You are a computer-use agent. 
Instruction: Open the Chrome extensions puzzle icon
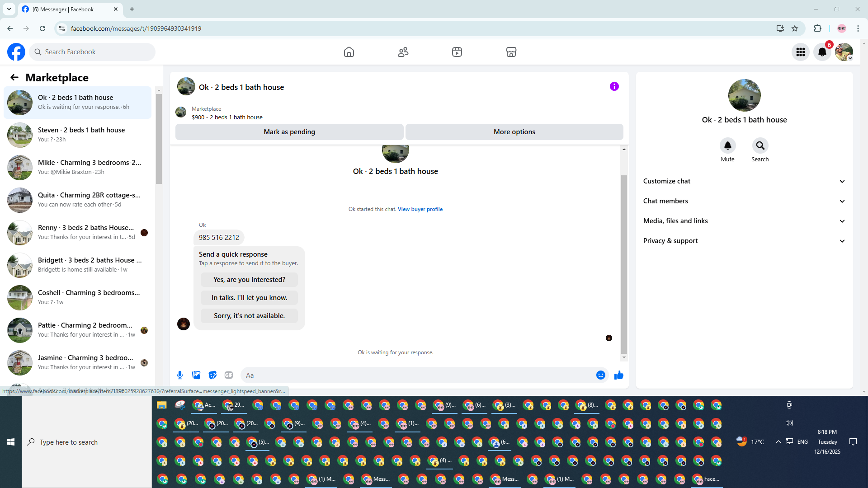817,28
